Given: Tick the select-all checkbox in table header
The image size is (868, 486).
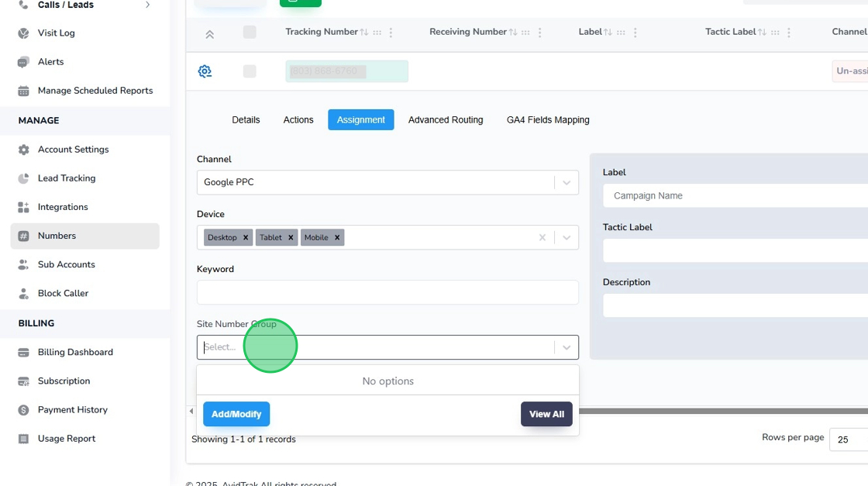Looking at the screenshot, I should pyautogui.click(x=250, y=32).
